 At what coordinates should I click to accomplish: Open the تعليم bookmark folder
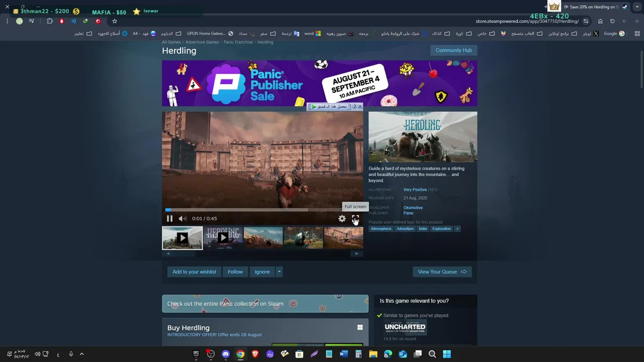click(x=83, y=34)
